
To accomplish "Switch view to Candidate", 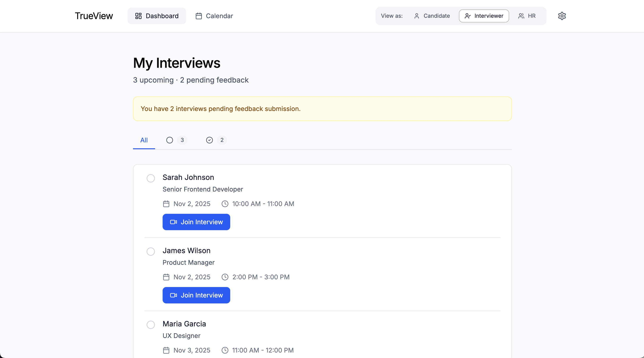I will (432, 16).
